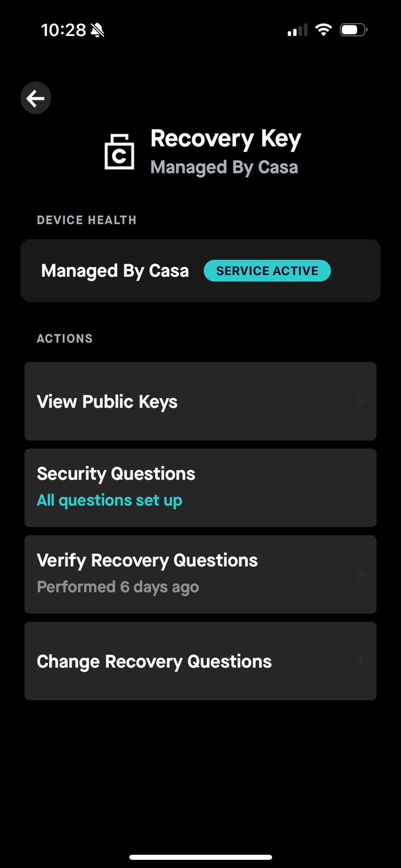The width and height of the screenshot is (401, 868).
Task: Expand Change Recovery Questions via its chevron
Action: (x=360, y=661)
